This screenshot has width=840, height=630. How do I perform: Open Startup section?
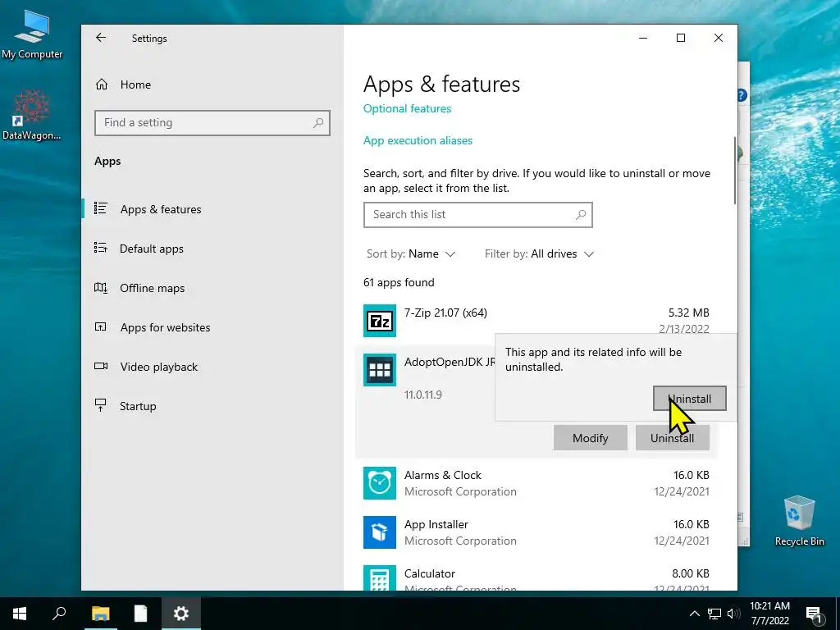point(138,406)
